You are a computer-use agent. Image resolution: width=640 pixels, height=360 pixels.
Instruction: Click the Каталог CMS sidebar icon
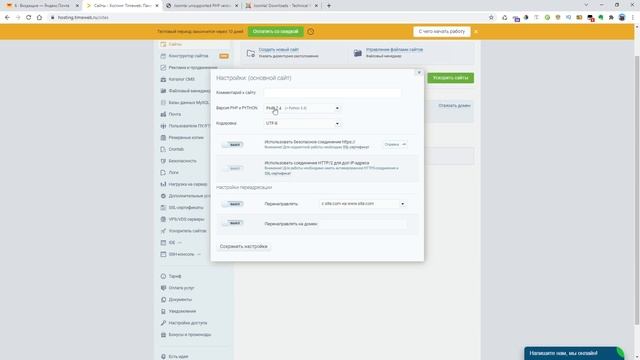tap(163, 79)
